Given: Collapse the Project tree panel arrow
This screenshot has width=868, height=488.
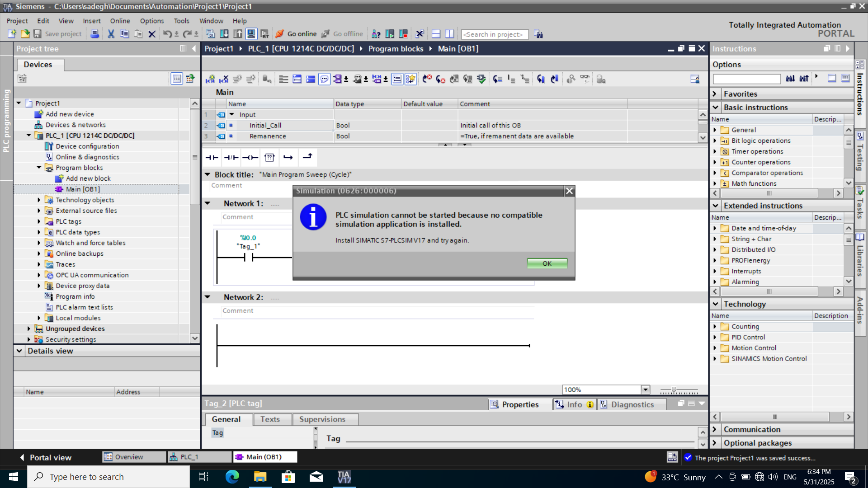Looking at the screenshot, I should click(194, 48).
